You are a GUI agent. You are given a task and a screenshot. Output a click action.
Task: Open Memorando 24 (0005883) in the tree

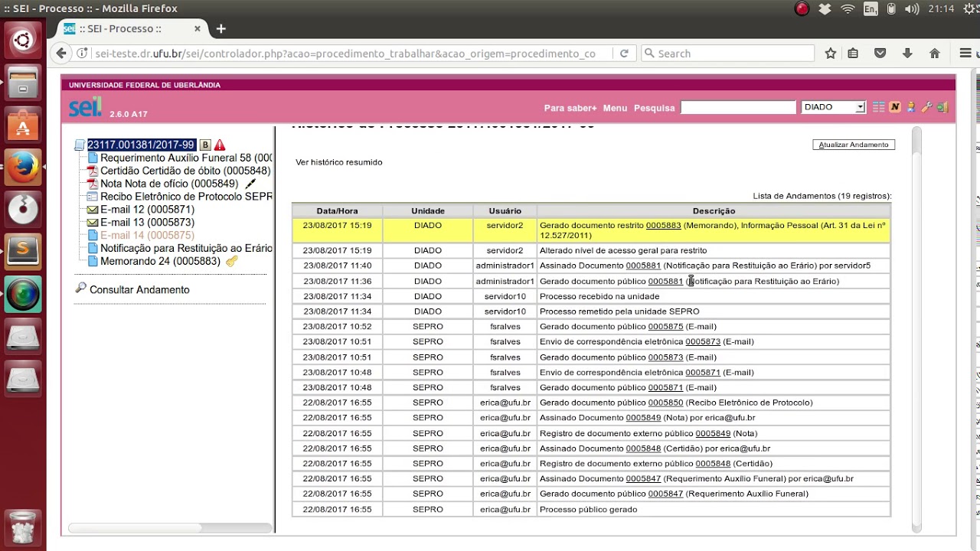tap(160, 262)
